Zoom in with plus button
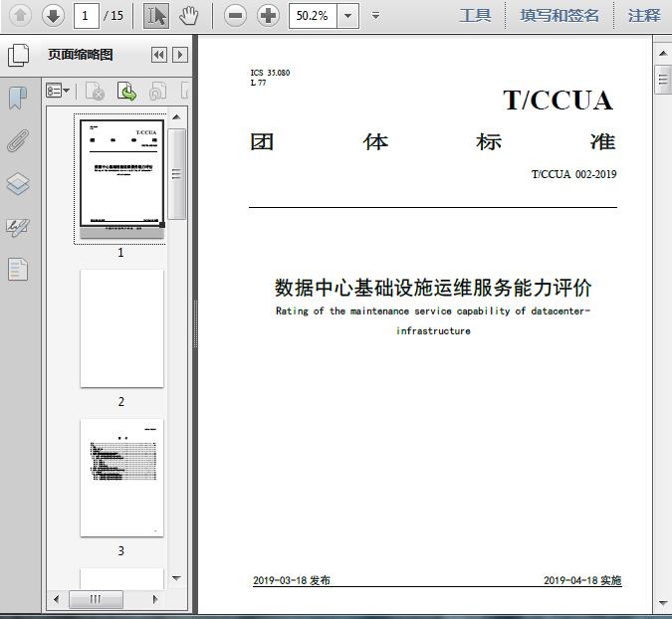This screenshot has height=619, width=672. (268, 16)
